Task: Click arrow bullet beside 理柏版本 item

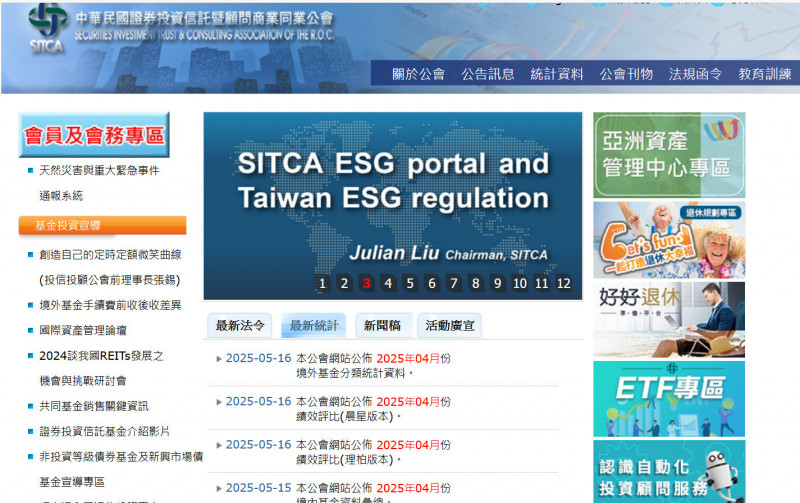Action: coord(219,445)
